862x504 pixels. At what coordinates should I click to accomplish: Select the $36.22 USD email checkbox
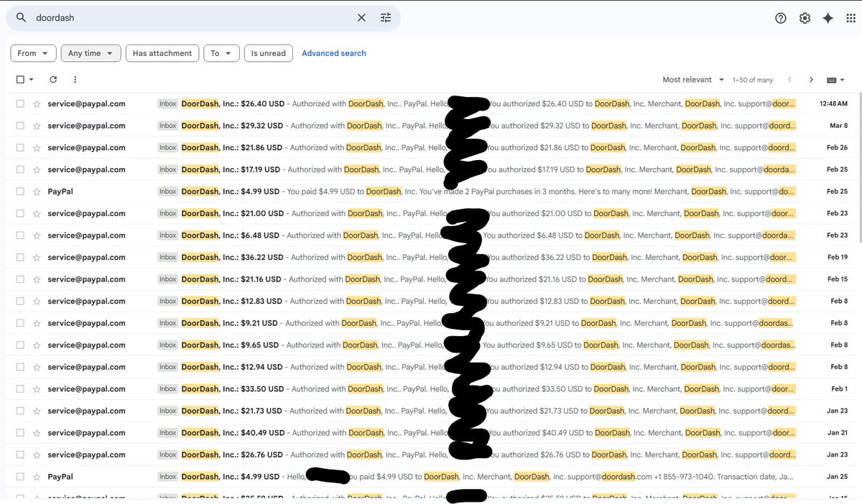coord(20,257)
